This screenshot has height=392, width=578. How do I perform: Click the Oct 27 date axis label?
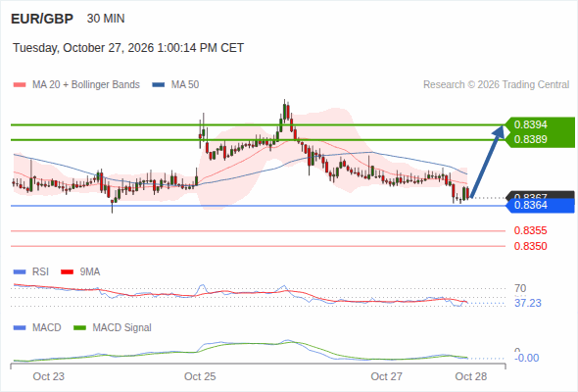[386, 377]
